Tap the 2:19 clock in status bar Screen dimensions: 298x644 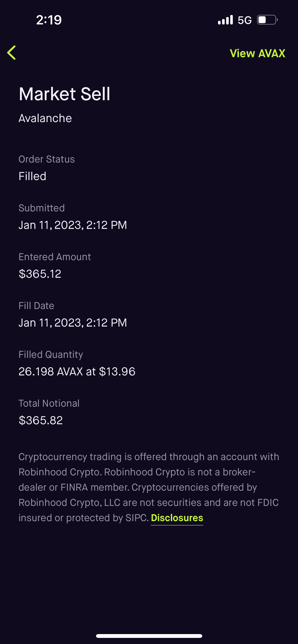point(49,20)
